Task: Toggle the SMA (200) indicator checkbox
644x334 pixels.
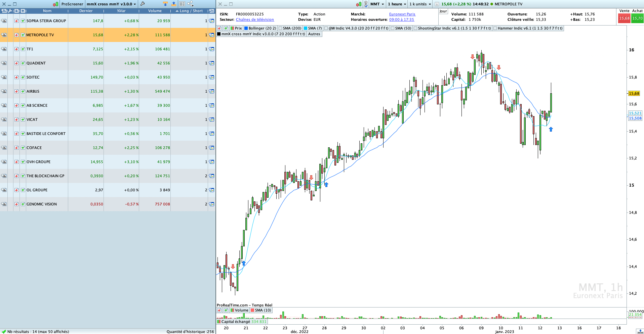Action: 280,28
